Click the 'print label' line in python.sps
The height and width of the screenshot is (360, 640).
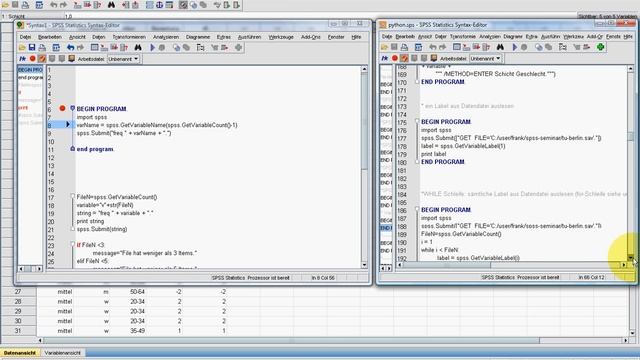[x=433, y=154]
